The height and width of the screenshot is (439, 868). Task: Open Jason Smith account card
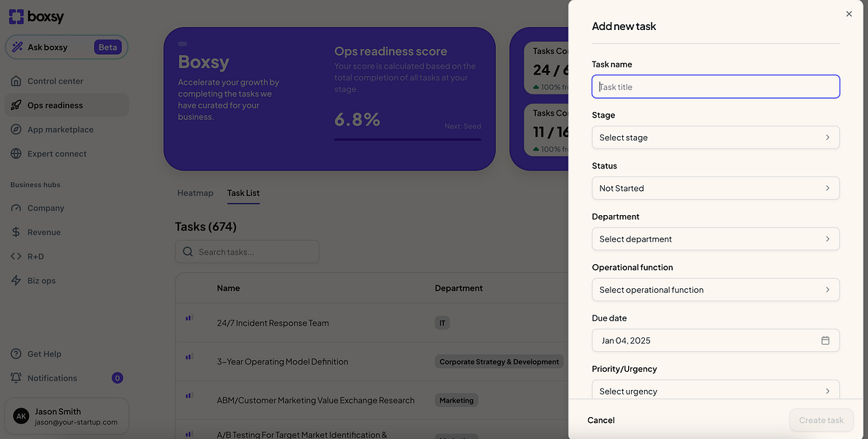click(x=67, y=416)
